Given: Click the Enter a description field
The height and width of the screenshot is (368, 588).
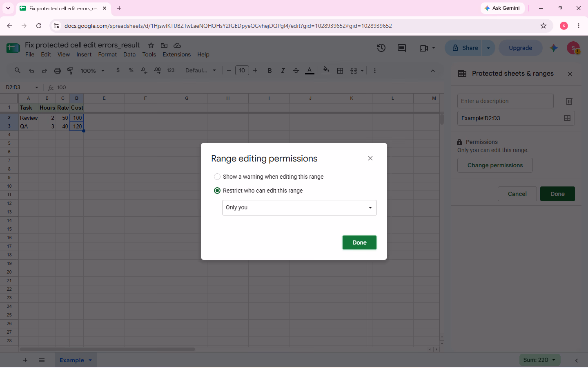Looking at the screenshot, I should click(506, 101).
